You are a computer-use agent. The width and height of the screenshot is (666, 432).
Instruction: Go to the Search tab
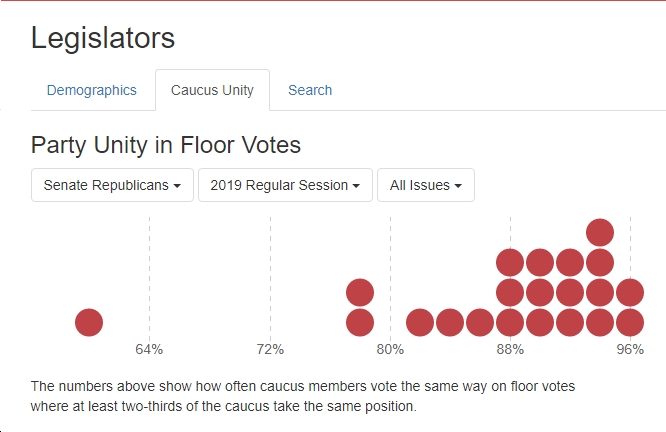coord(310,90)
